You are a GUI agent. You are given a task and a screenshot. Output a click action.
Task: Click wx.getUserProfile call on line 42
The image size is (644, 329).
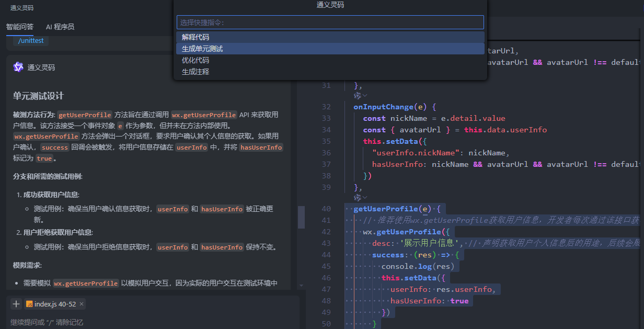click(402, 232)
